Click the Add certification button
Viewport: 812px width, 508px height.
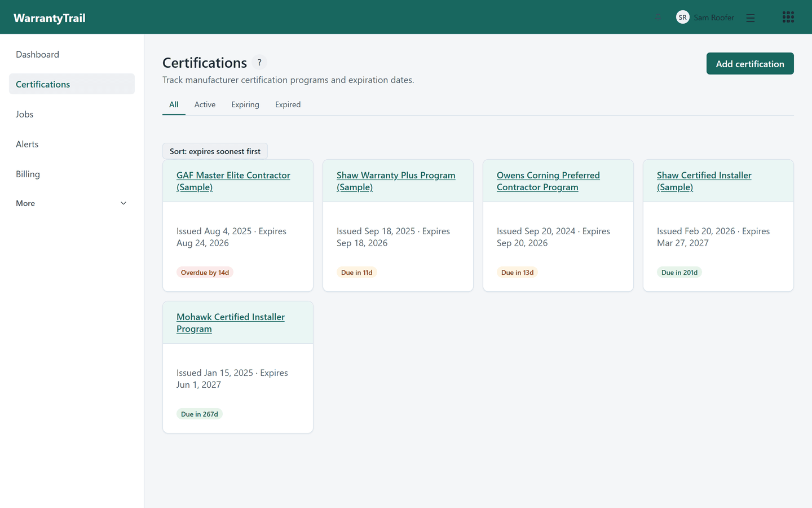(x=750, y=64)
